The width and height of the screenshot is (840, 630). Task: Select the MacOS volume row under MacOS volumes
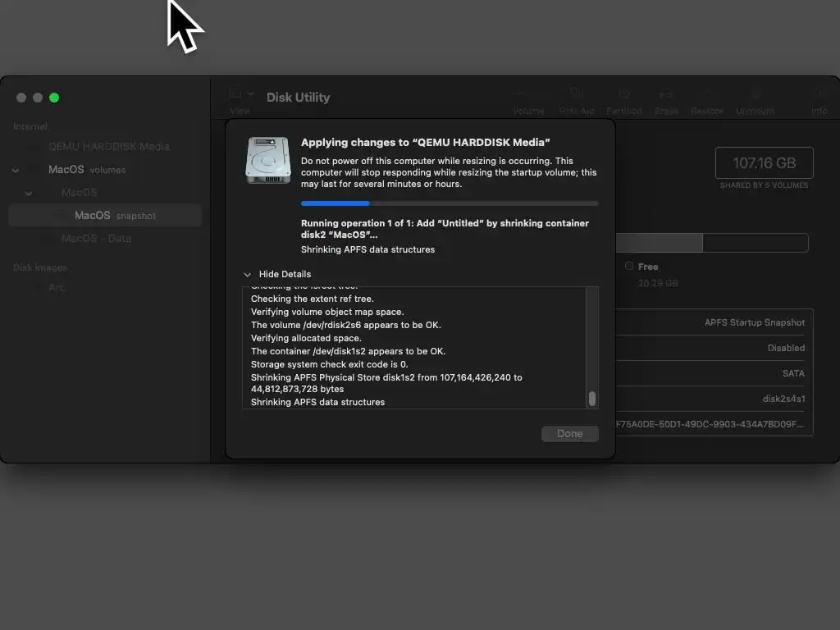[105, 192]
